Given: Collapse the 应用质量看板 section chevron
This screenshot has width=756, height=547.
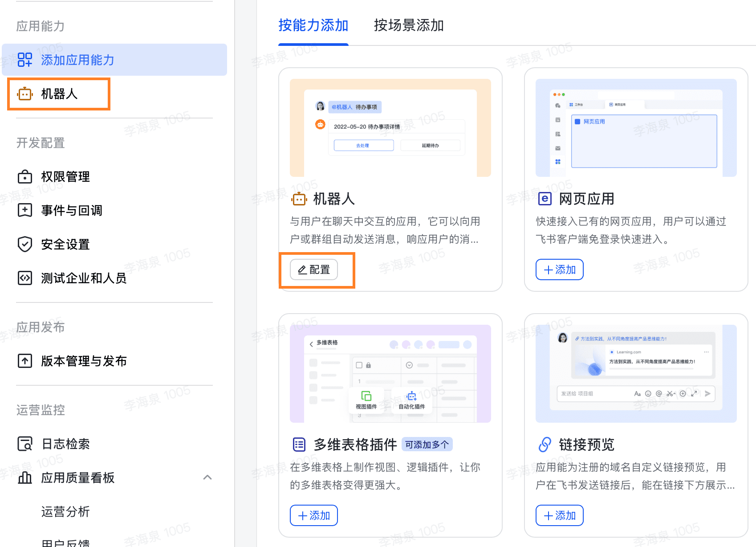Looking at the screenshot, I should click(207, 478).
